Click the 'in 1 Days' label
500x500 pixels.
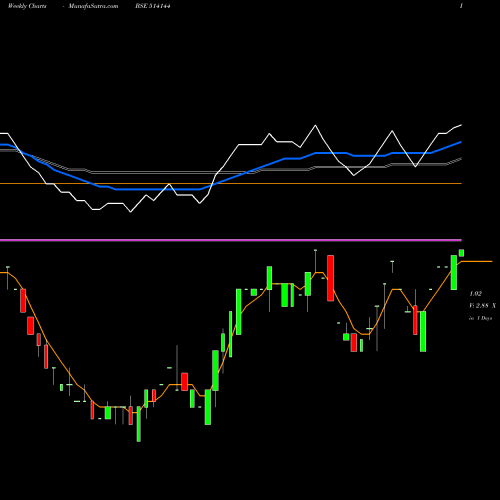point(481,318)
